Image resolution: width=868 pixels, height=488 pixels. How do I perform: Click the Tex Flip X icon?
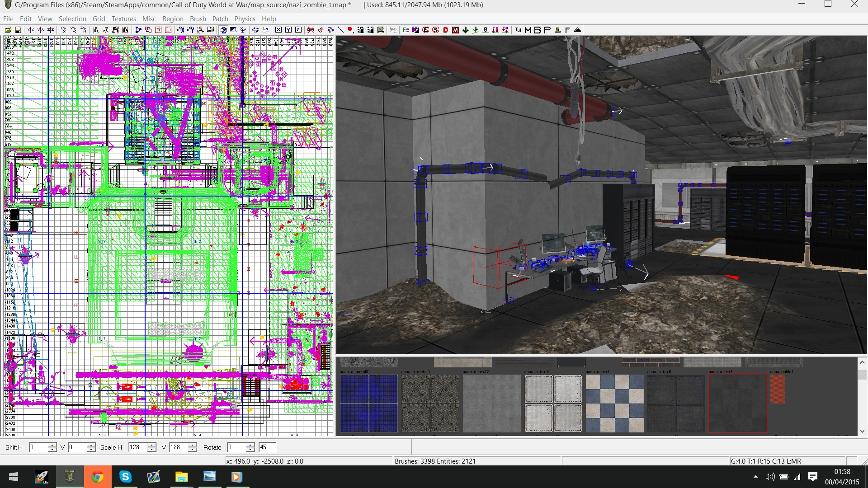click(x=181, y=30)
